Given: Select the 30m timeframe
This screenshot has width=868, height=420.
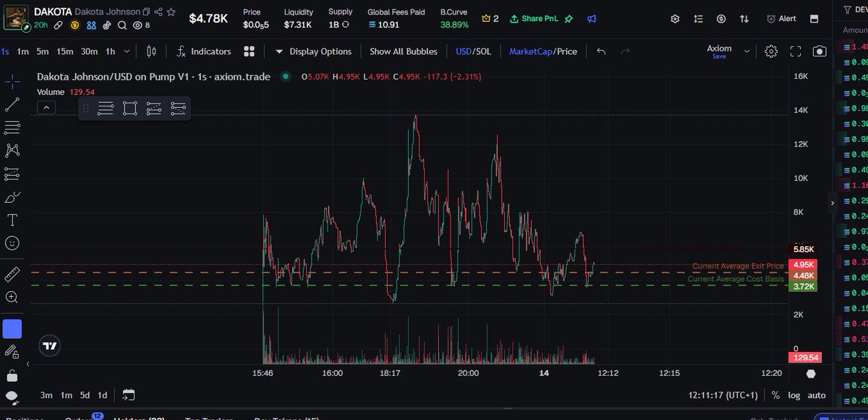Looking at the screenshot, I should click(x=89, y=51).
